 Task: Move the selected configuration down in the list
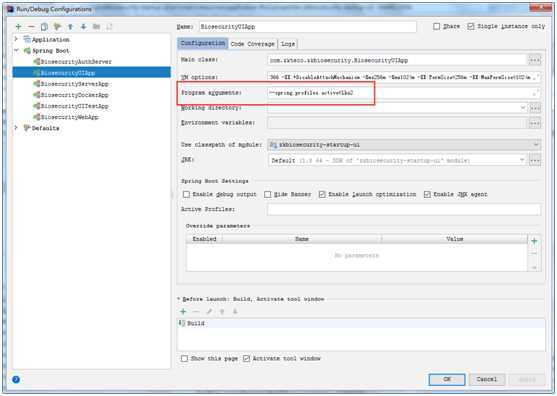pos(83,27)
